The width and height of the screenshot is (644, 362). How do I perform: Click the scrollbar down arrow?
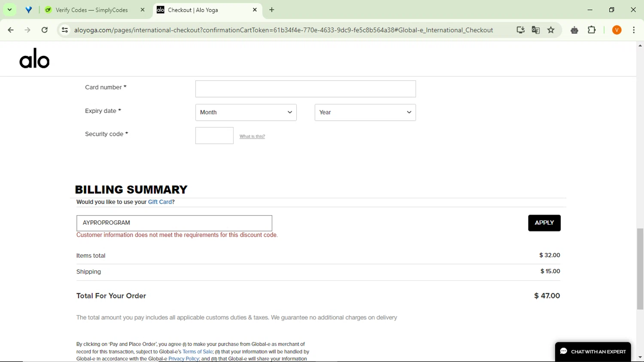click(640, 357)
